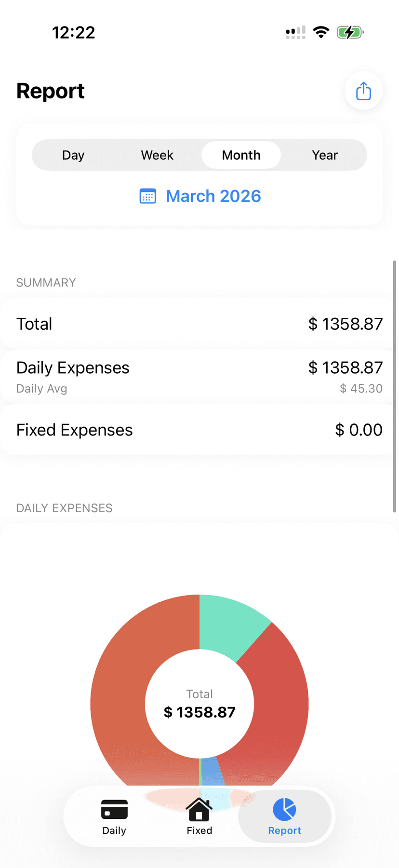Switch report period to Week
The width and height of the screenshot is (399, 868).
157,155
